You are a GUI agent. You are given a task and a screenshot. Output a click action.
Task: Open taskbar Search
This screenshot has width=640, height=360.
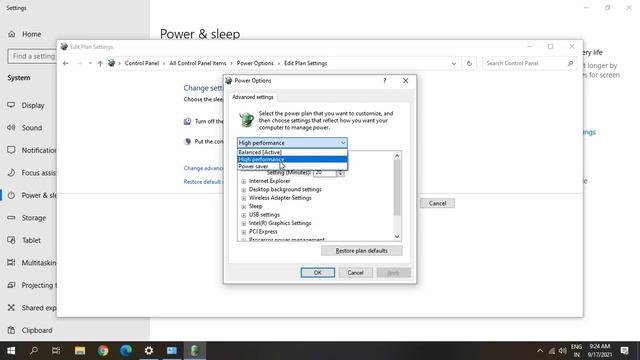34,351
